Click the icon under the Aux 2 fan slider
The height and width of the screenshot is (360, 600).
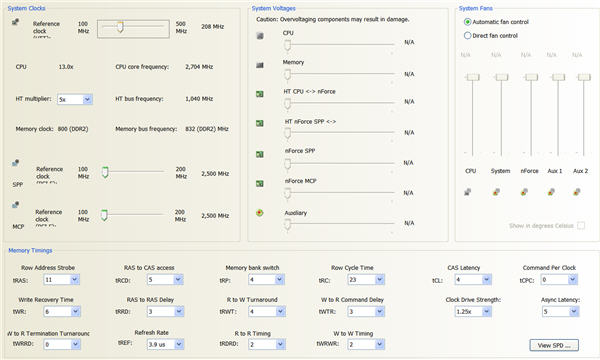(577, 192)
